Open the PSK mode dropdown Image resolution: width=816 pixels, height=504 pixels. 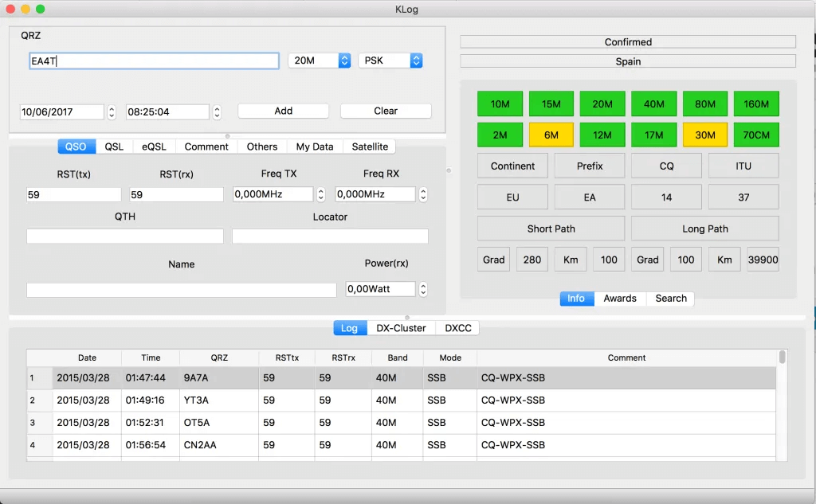pyautogui.click(x=390, y=61)
